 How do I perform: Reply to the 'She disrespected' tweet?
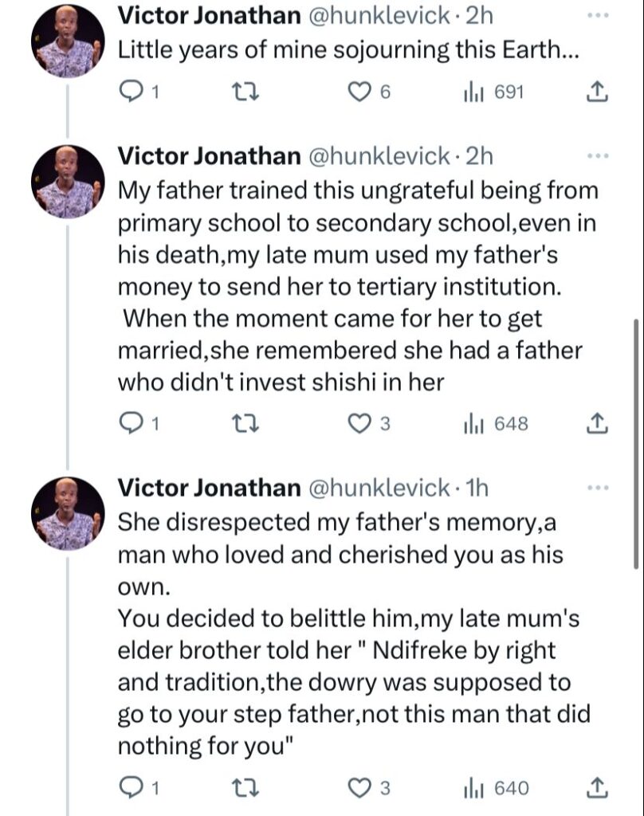130,788
